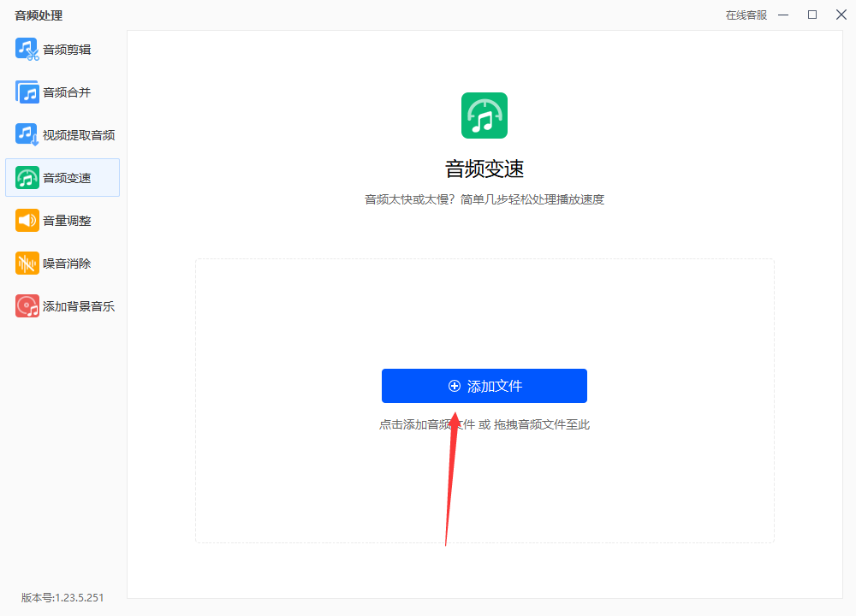This screenshot has height=616, width=856.
Task: Open the 在线客服 link
Action: [x=746, y=15]
